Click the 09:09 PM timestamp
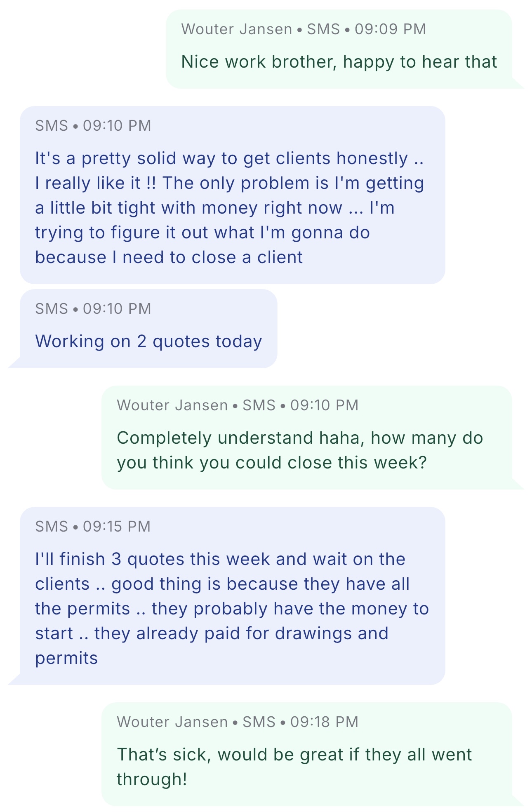This screenshot has height=812, width=532. [x=390, y=29]
